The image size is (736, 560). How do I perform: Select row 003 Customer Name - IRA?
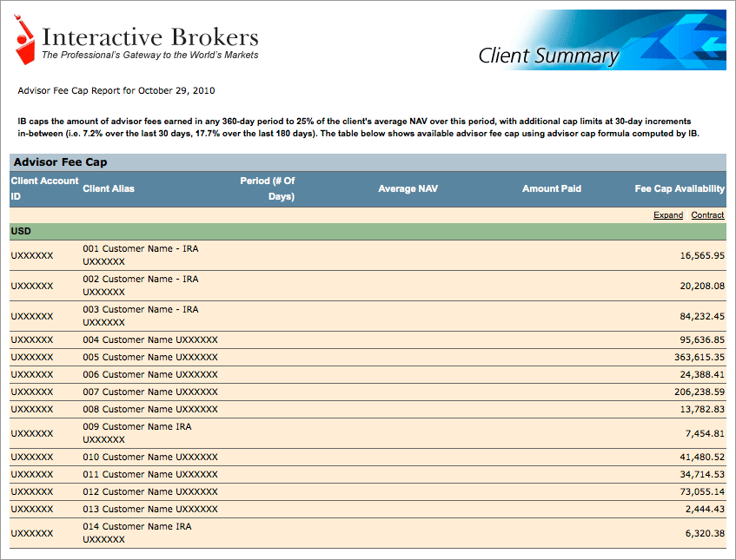[368, 316]
